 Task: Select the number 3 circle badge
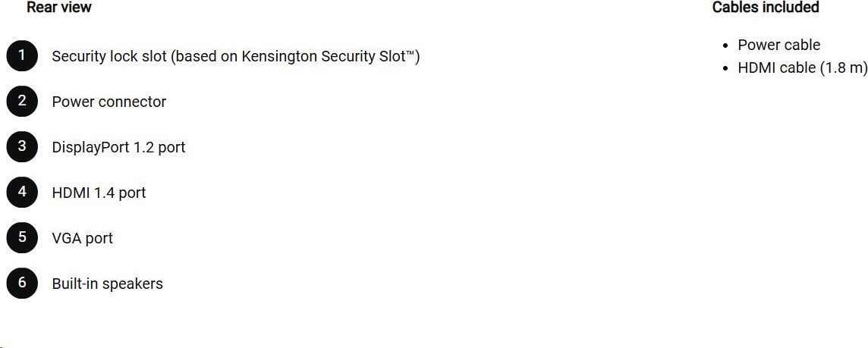[22, 146]
